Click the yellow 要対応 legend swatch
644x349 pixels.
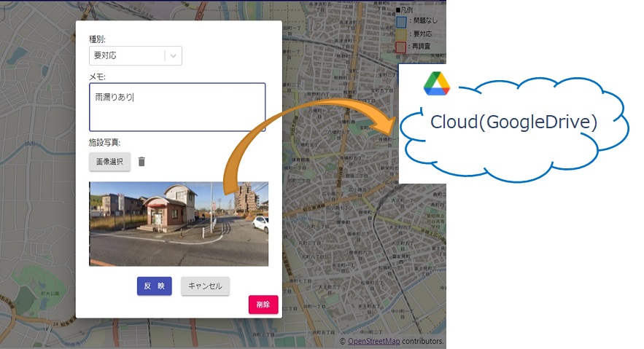pos(400,34)
